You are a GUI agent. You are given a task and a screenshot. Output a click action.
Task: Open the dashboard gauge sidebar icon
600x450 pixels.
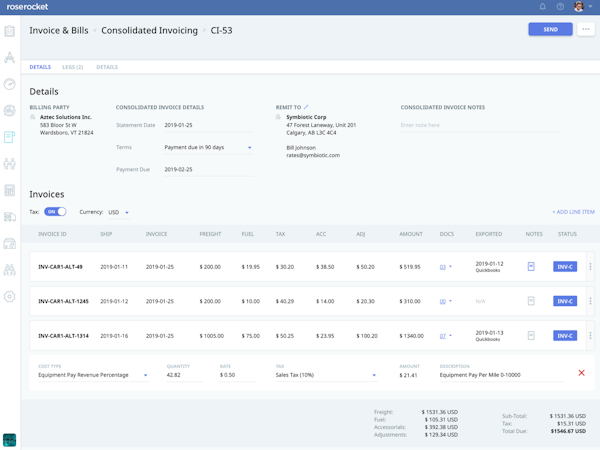click(x=10, y=84)
